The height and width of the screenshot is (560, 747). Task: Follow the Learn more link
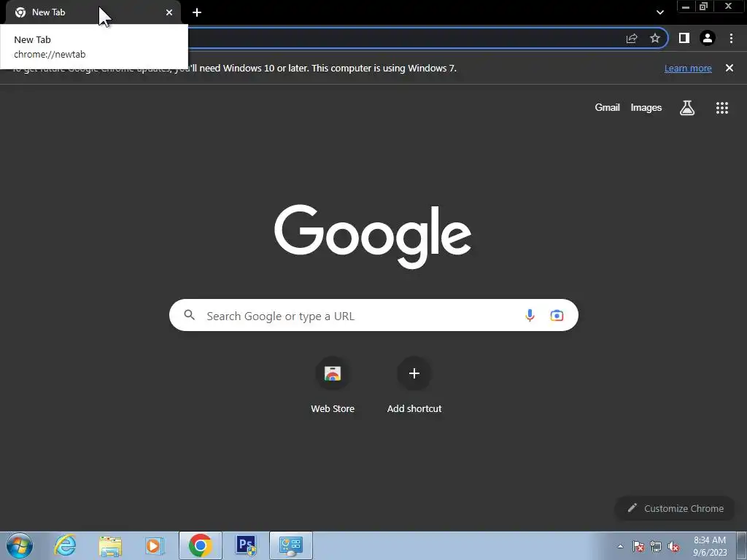point(688,68)
